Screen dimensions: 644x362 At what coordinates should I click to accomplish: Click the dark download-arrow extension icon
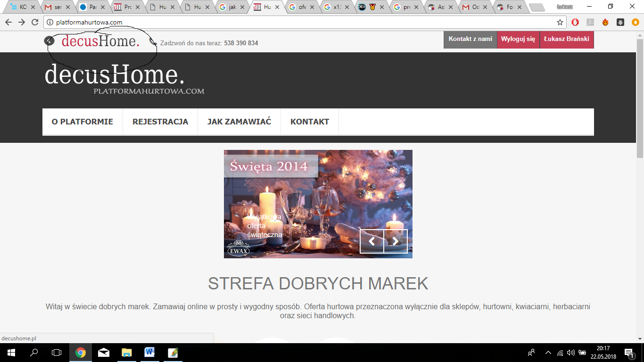pos(620,22)
